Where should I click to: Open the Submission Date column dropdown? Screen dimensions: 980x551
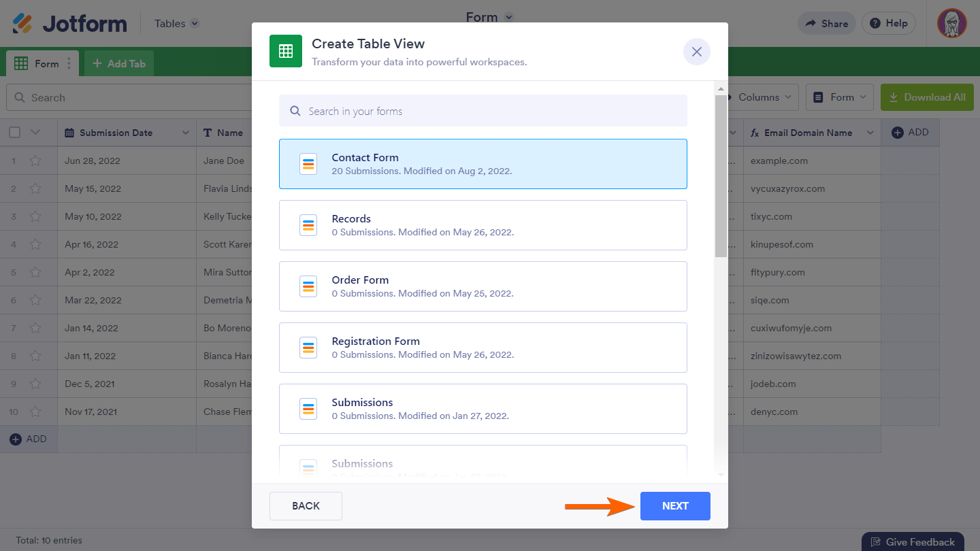[x=185, y=133]
